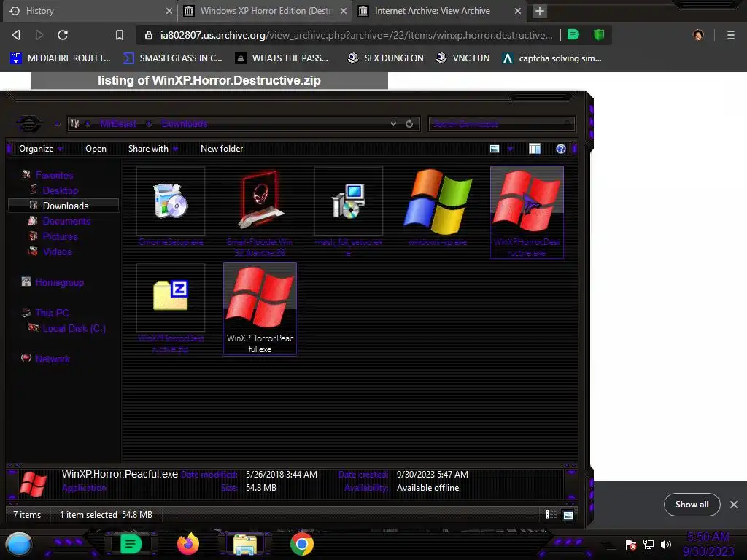Click the volume speaker tray icon
747x560 pixels.
tap(665, 544)
